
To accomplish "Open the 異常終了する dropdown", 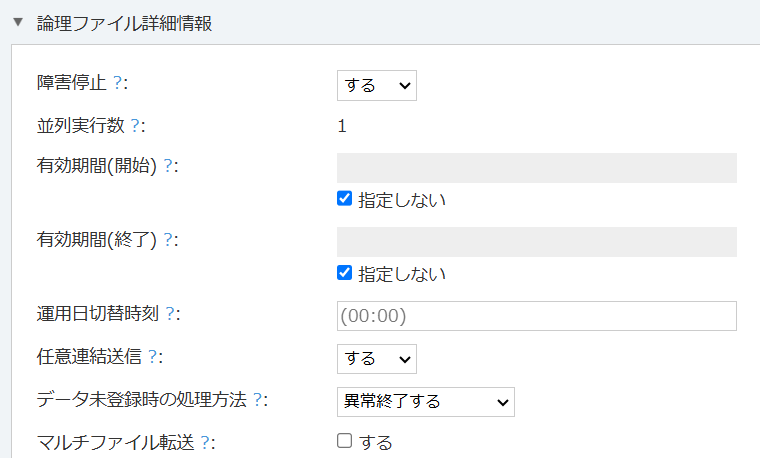I will coord(426,402).
